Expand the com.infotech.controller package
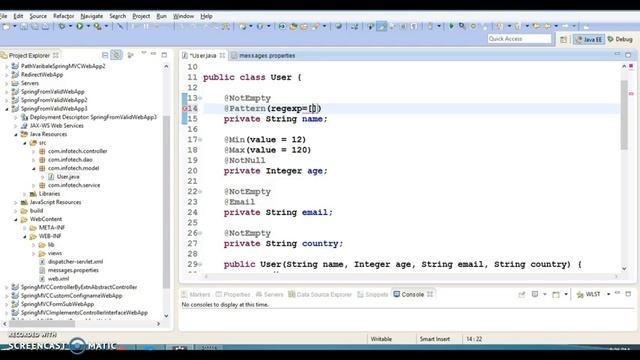The image size is (640, 360). pos(34,151)
